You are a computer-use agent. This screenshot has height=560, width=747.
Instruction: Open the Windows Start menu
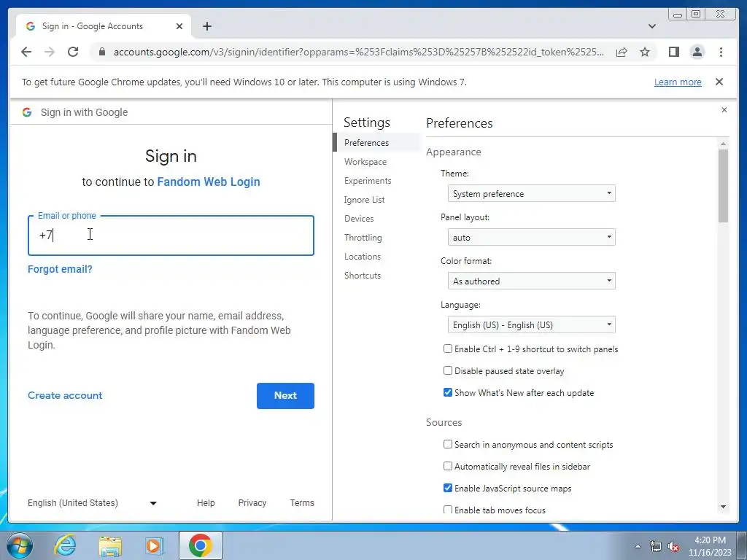tap(20, 545)
